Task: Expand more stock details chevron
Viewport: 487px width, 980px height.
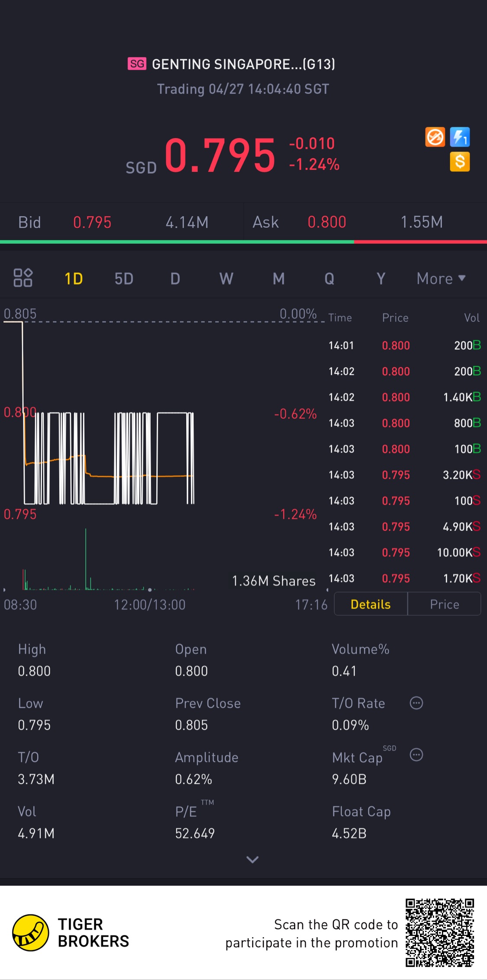Action: coord(252,860)
